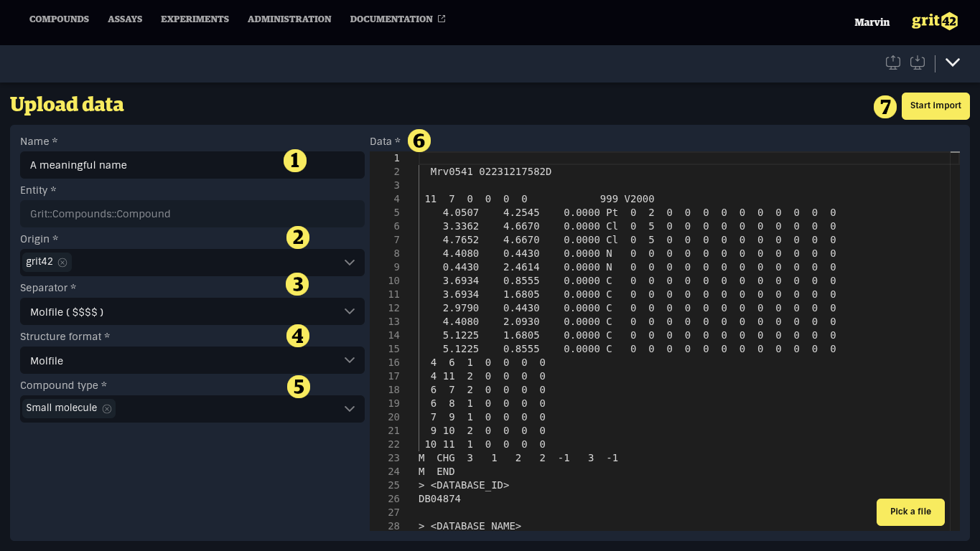
Task: Open the Compounds menu
Action: point(59,19)
